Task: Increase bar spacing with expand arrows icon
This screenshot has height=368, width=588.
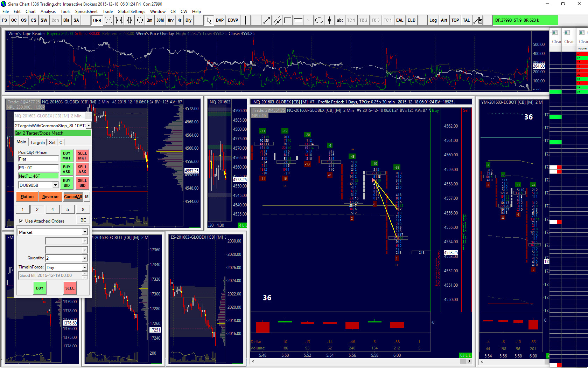Action: pos(108,20)
